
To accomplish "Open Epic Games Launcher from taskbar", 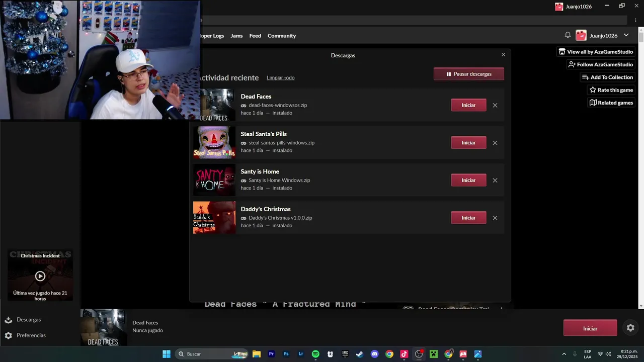I will (345, 354).
